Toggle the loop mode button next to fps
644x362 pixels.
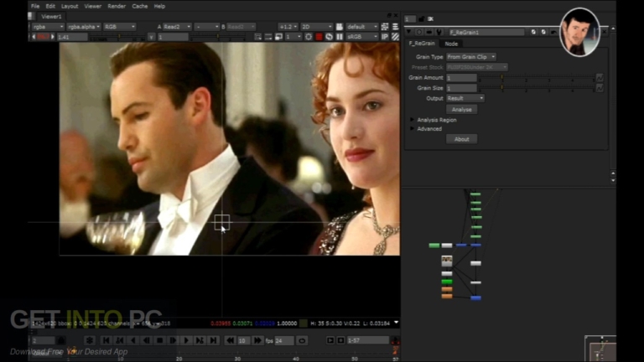[302, 341]
